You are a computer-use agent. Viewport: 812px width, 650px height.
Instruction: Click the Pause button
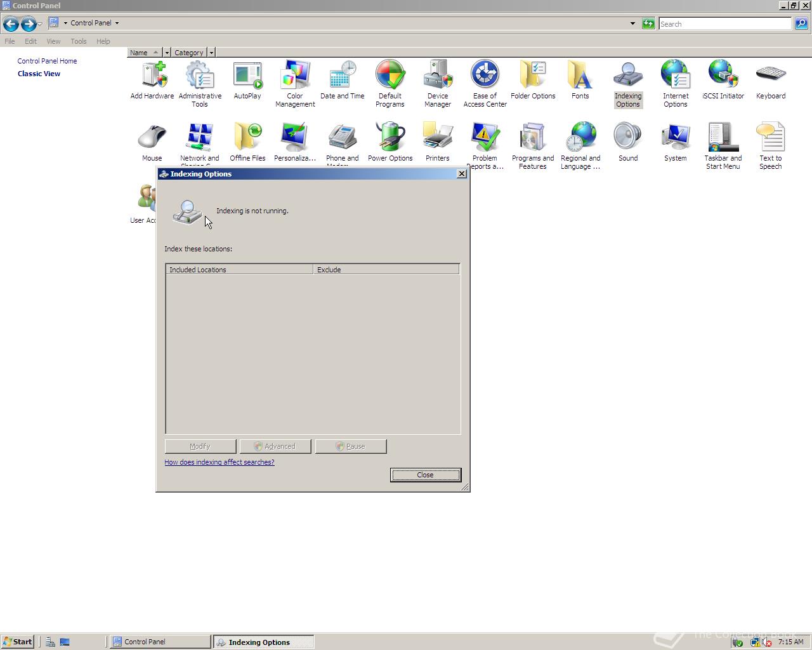(x=351, y=446)
